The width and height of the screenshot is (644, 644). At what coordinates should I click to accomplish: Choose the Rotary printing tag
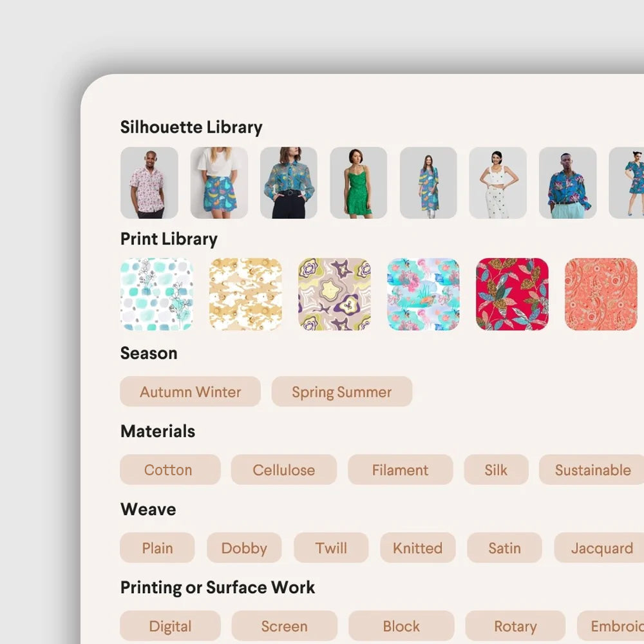[515, 625]
